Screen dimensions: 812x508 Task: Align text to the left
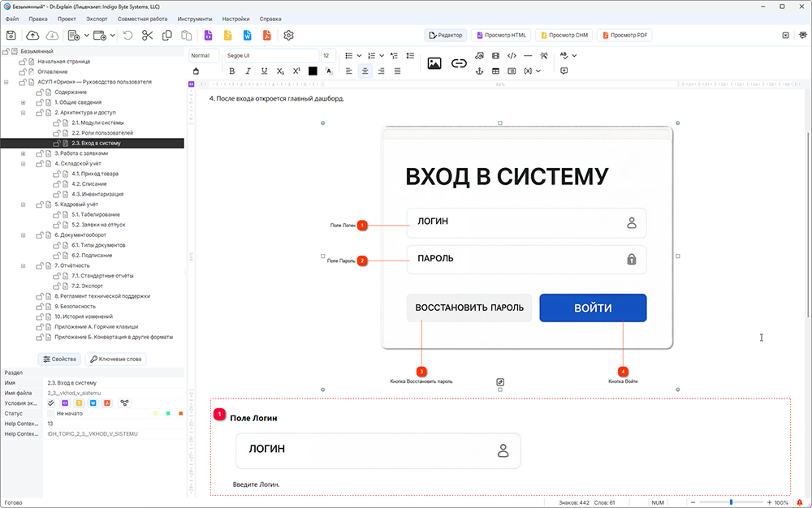pyautogui.click(x=349, y=71)
